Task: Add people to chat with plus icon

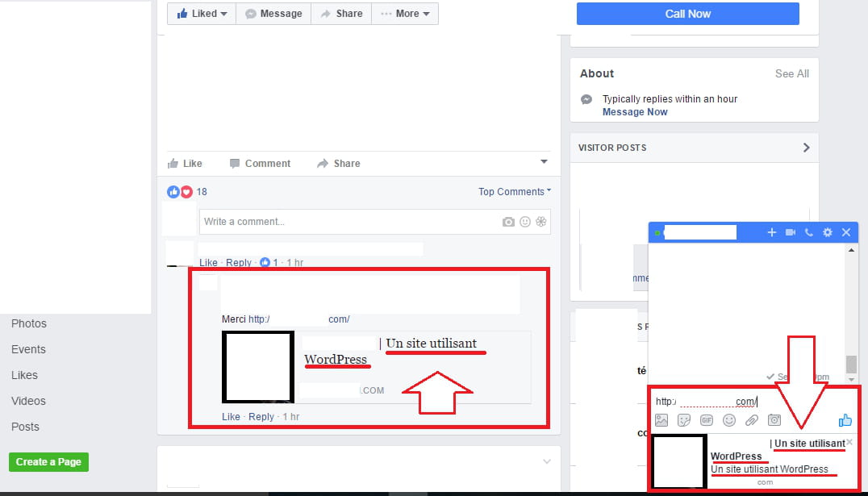Action: (772, 232)
